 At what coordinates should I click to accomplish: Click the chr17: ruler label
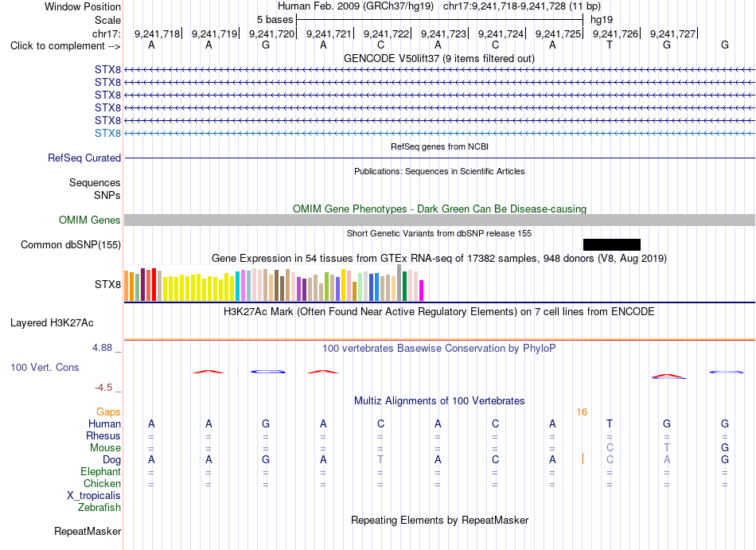(107, 33)
